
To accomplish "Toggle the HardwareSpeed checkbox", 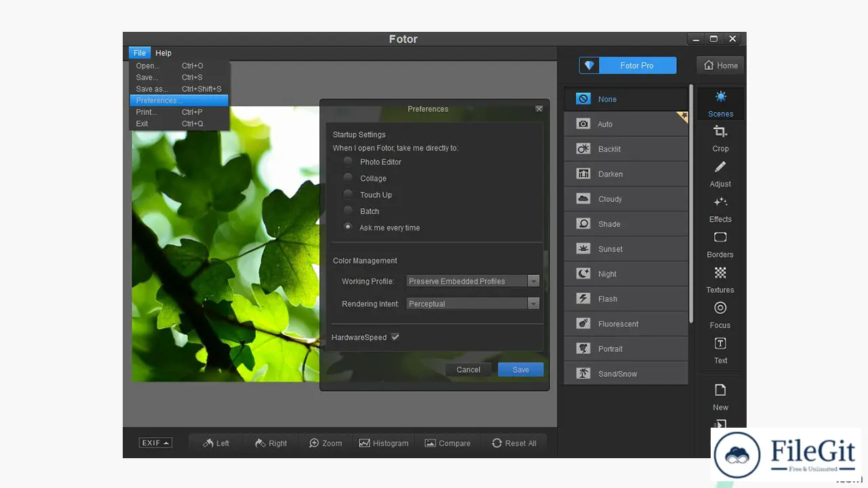I will pos(395,337).
